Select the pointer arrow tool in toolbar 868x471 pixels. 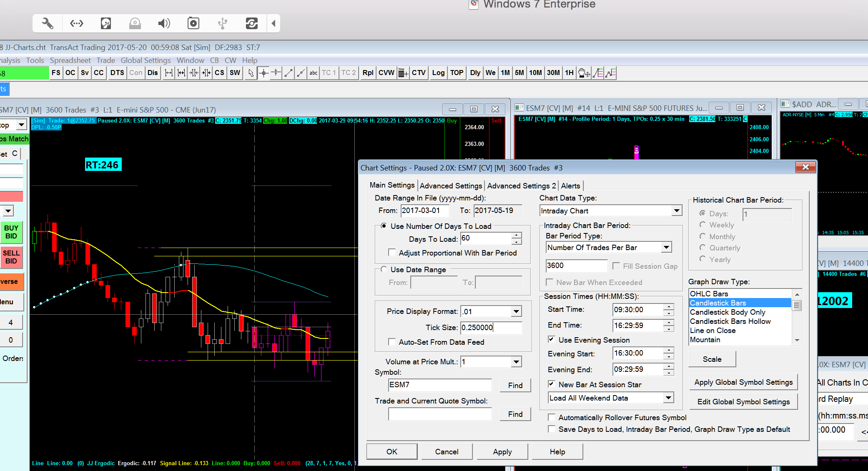pos(251,73)
